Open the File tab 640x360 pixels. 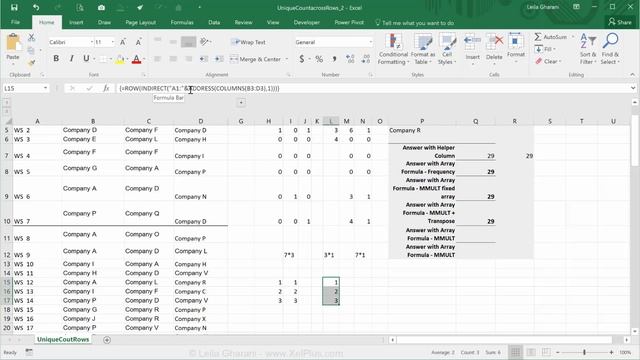click(16, 22)
